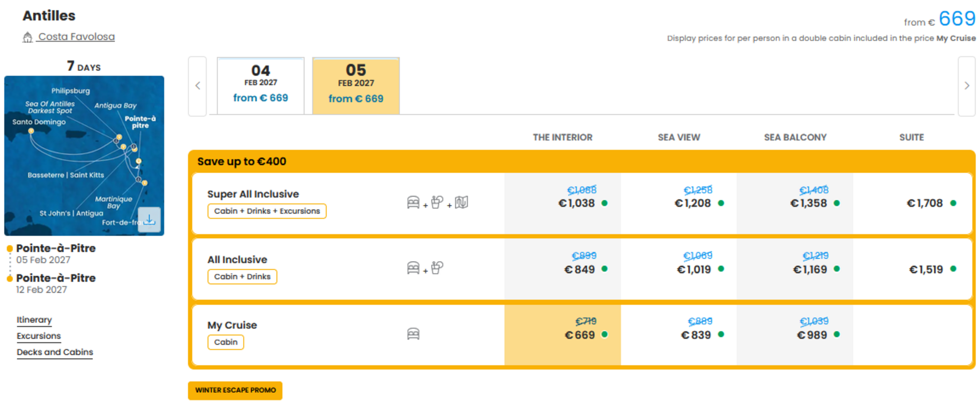Click the ship icon beside Costa Favolosa
This screenshot has height=401, width=980.
pos(28,37)
